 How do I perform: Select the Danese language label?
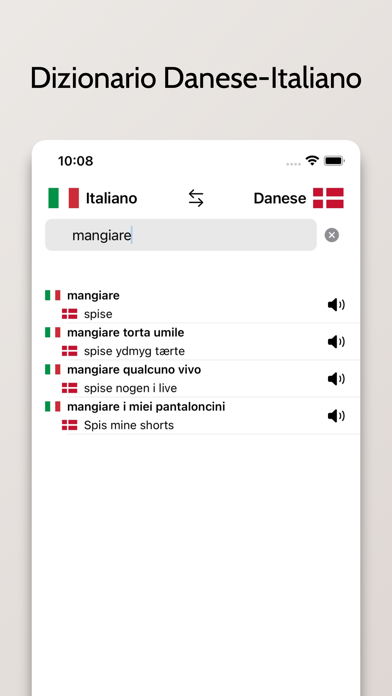coord(280,198)
